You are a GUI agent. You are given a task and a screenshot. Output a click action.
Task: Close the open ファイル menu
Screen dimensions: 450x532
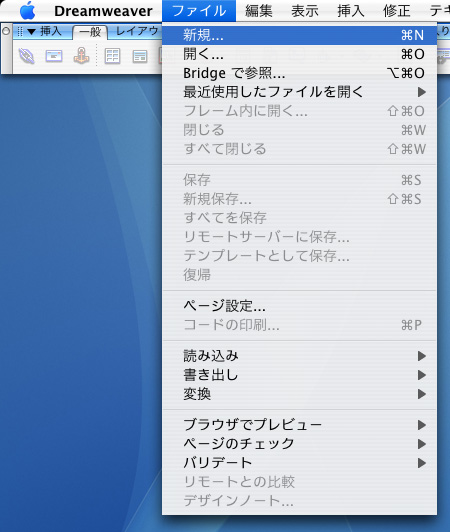click(199, 11)
